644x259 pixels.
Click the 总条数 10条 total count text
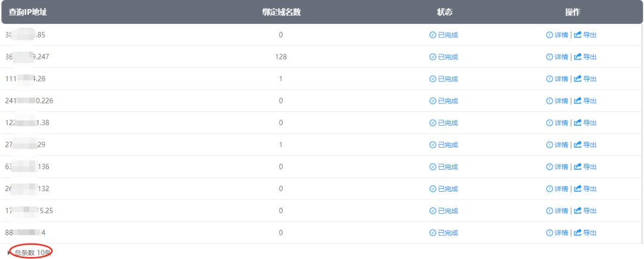(32, 252)
